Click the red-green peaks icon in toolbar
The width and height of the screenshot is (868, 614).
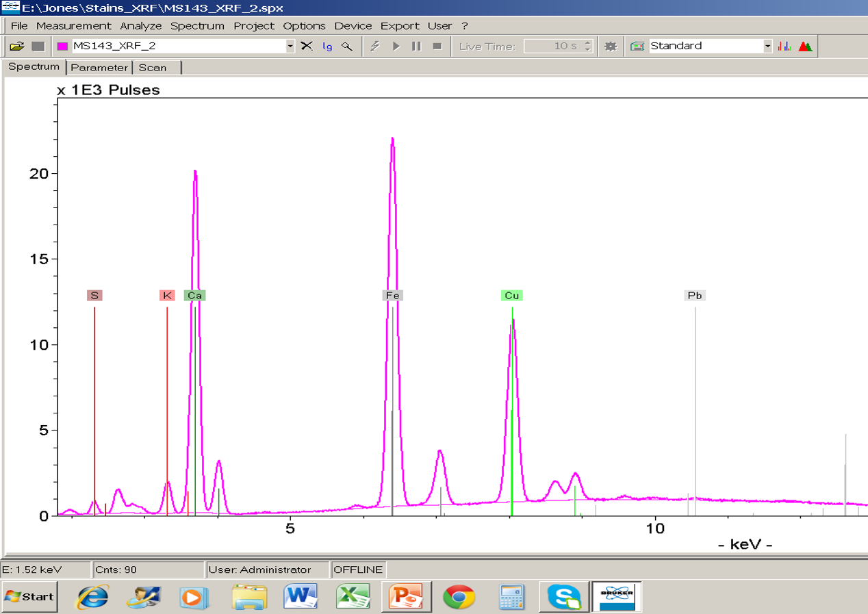(x=805, y=47)
